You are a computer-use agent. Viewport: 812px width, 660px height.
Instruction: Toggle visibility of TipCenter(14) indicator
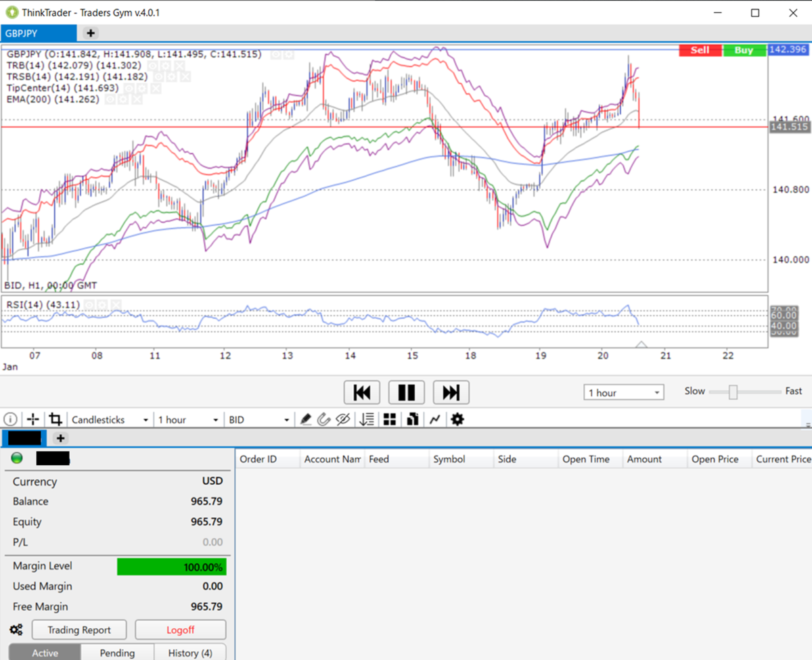[130, 89]
